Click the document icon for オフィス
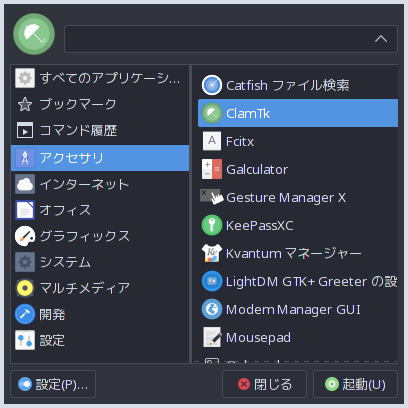This screenshot has width=408, height=408. [25, 210]
